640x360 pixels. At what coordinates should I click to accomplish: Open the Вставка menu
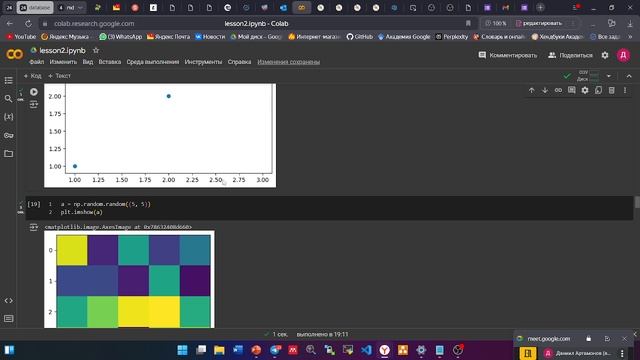click(109, 62)
